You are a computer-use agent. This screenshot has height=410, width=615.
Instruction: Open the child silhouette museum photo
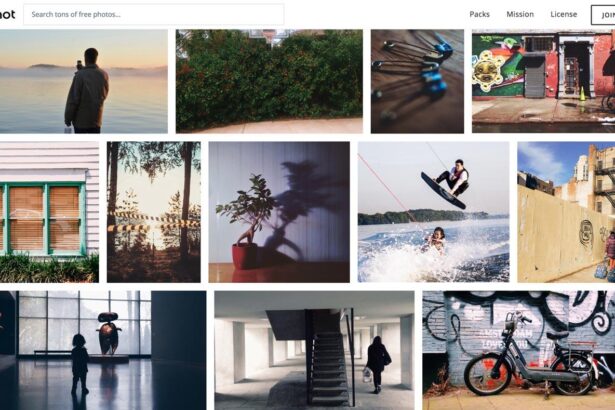103,350
